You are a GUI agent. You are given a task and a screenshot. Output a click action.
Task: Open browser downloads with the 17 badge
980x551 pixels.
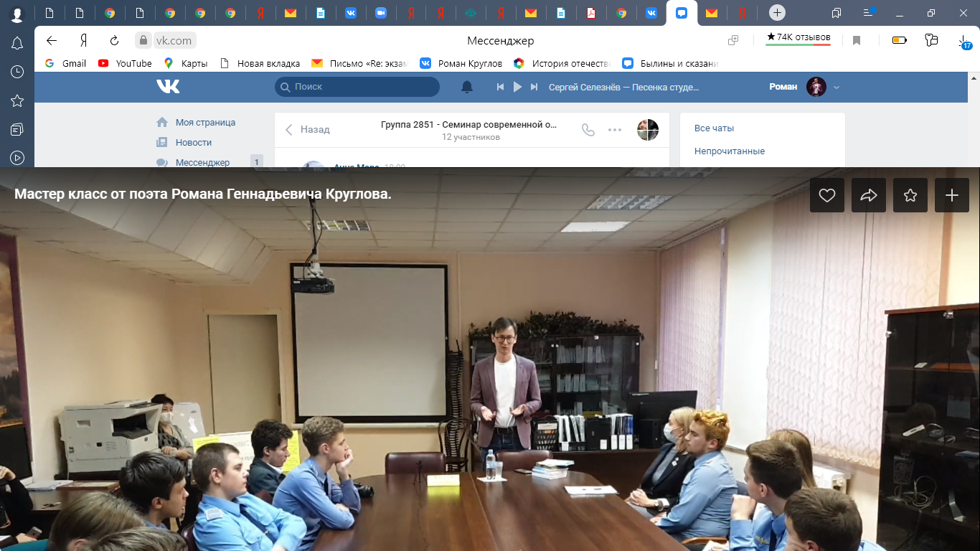click(x=963, y=42)
